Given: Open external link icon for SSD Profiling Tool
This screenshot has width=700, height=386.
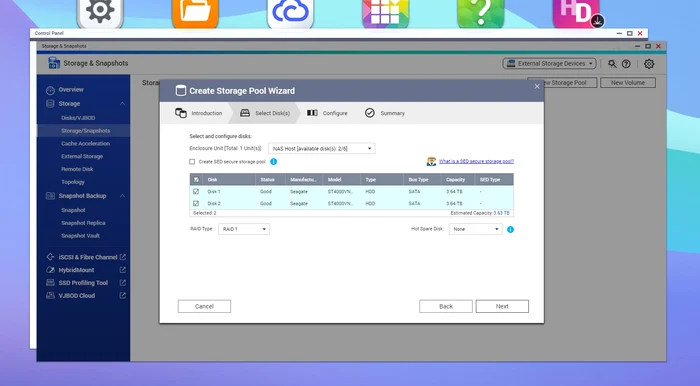Looking at the screenshot, I should coord(123,282).
